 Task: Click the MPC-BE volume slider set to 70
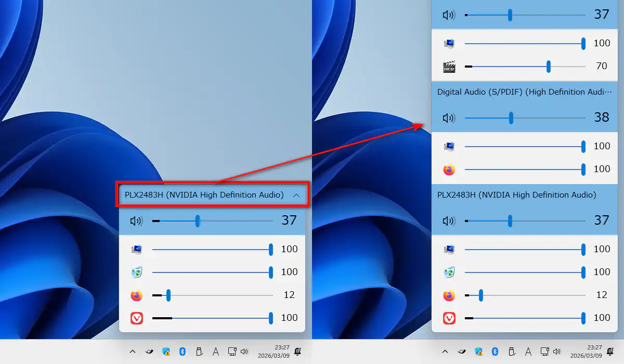point(549,67)
